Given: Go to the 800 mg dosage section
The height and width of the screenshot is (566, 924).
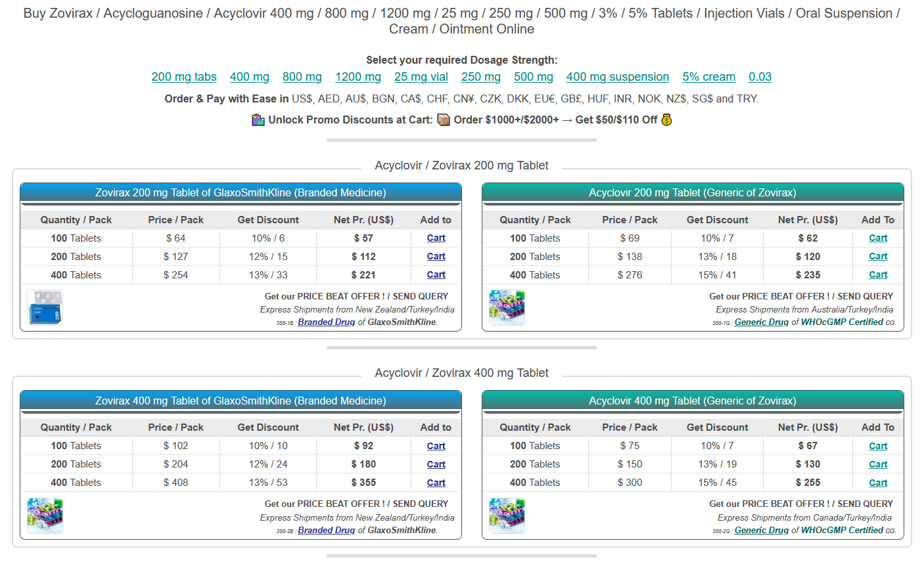Looking at the screenshot, I should pyautogui.click(x=302, y=77).
